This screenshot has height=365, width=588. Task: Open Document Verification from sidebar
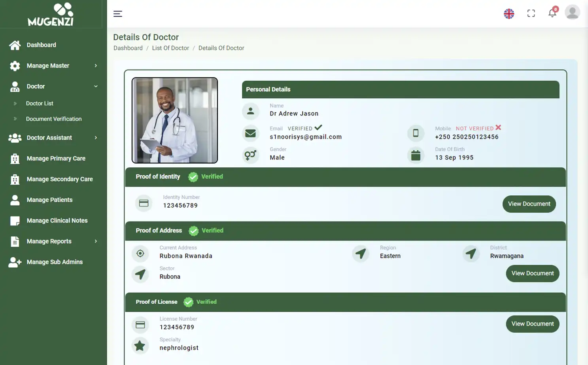[x=53, y=119]
